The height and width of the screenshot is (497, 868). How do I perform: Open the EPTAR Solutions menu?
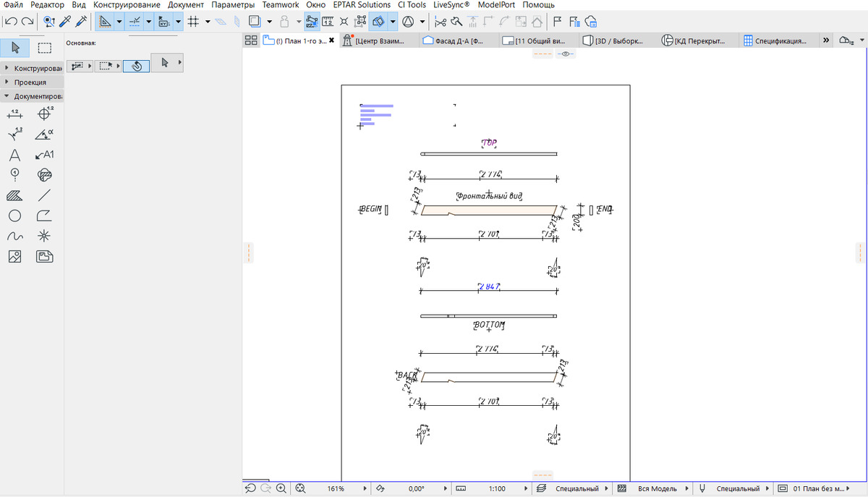[x=362, y=5]
